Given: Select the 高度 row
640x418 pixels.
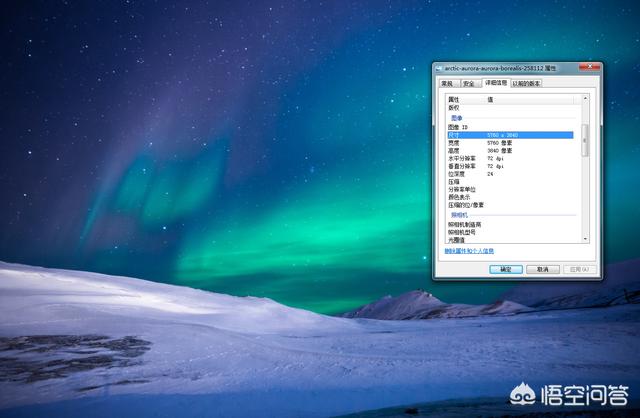Looking at the screenshot, I should pyautogui.click(x=510, y=151).
